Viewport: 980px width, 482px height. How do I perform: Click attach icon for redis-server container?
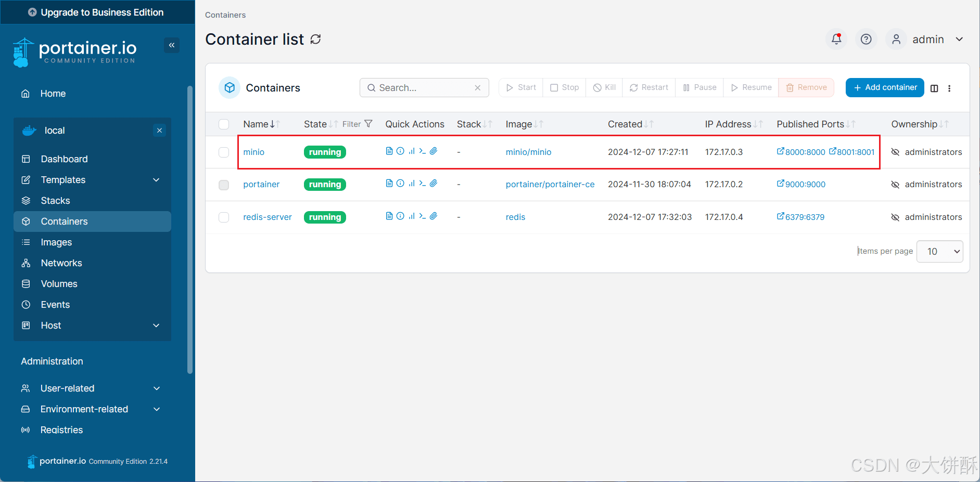(x=434, y=216)
